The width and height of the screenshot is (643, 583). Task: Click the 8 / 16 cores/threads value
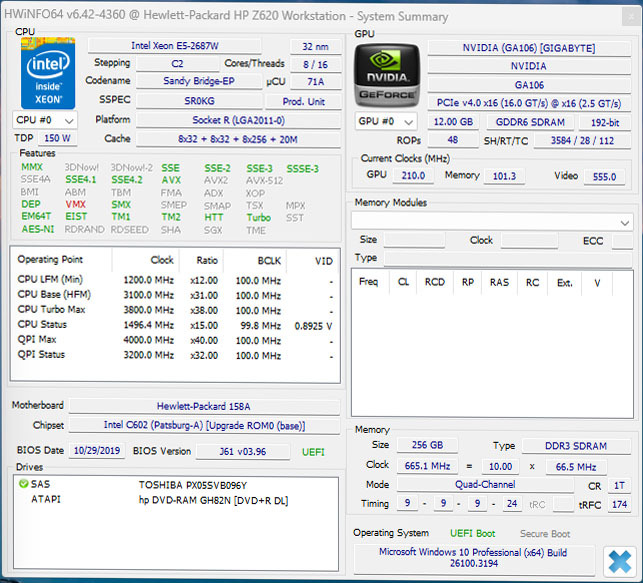[315, 64]
